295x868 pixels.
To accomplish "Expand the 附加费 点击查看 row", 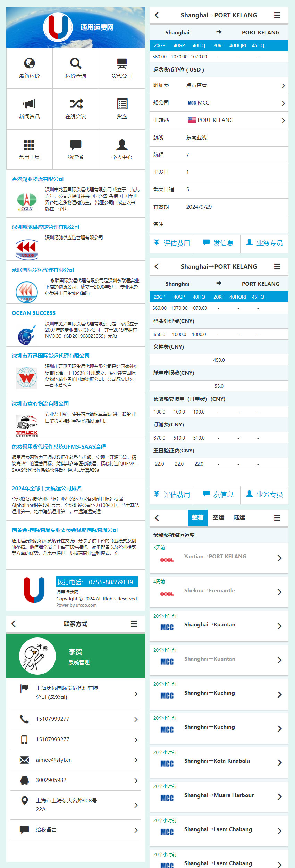I will [219, 85].
